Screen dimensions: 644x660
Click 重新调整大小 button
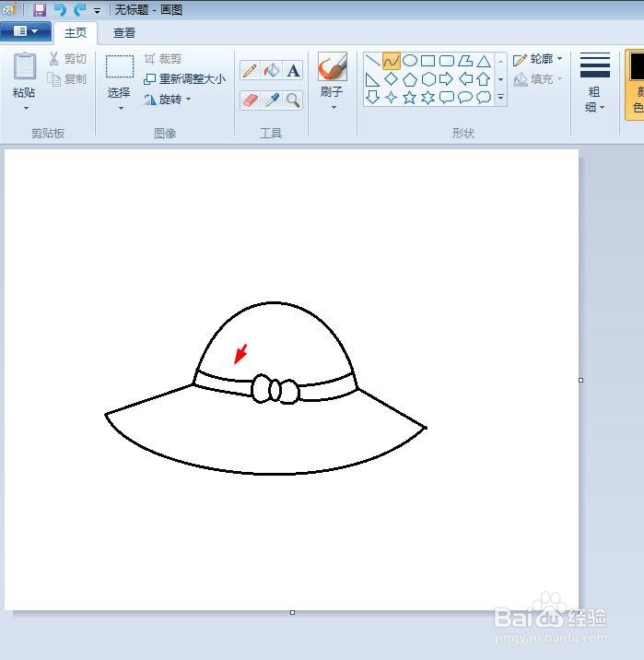point(184,78)
